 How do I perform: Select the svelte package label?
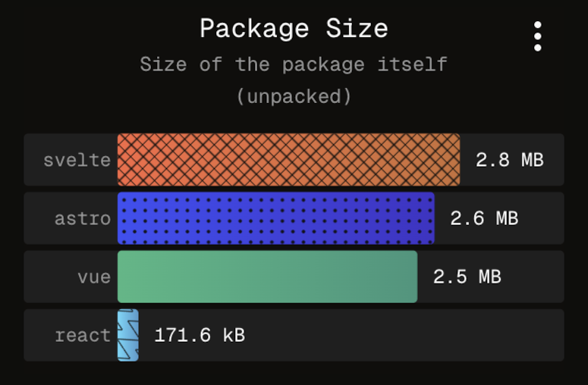pyautogui.click(x=77, y=160)
